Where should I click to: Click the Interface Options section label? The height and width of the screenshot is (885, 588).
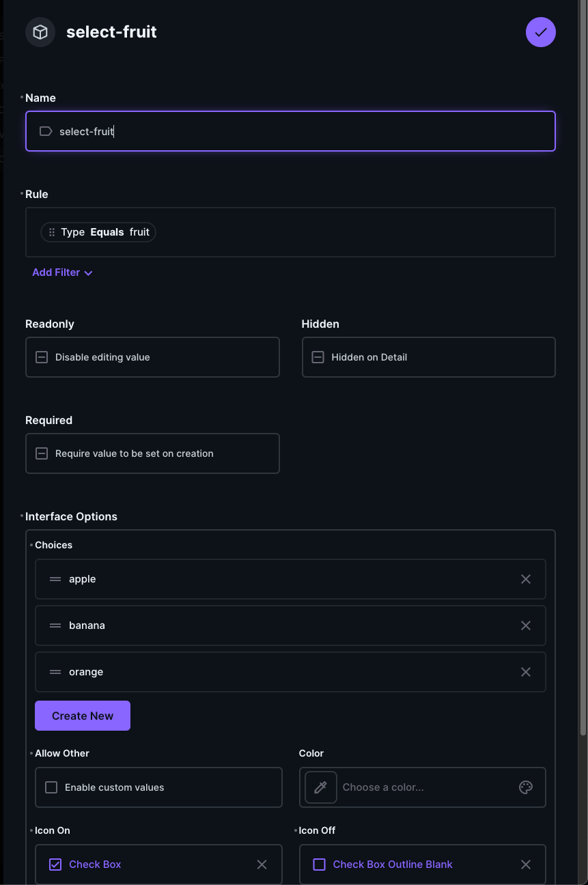pos(71,516)
